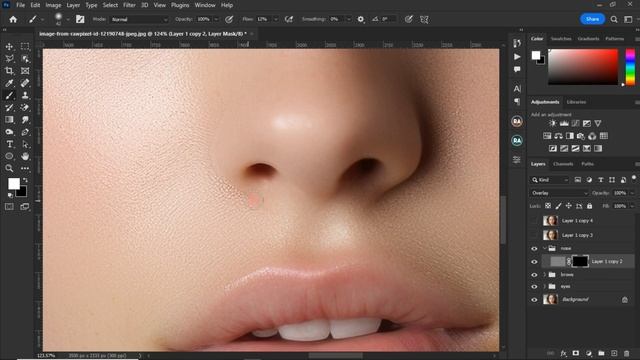This screenshot has width=640, height=360.
Task: Open the search magnifier icon
Action: [x=614, y=19]
